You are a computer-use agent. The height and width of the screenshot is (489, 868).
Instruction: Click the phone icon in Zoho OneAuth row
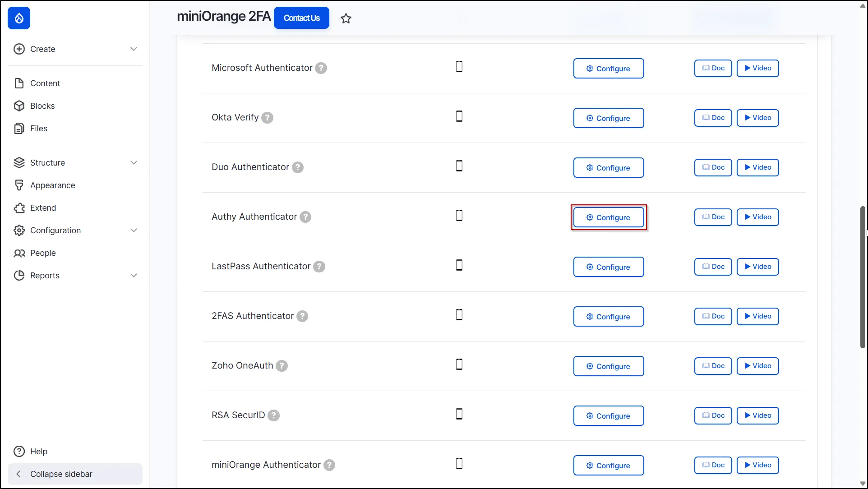click(459, 364)
